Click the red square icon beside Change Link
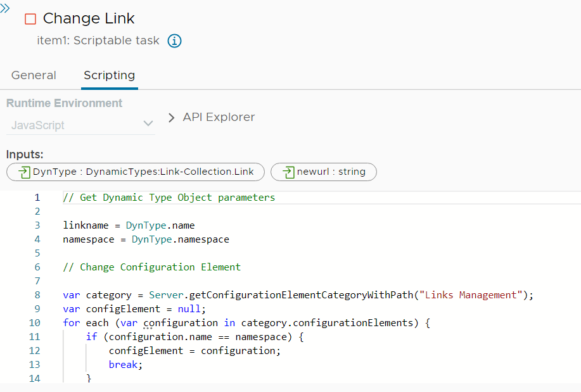This screenshot has width=581, height=392. [x=30, y=19]
